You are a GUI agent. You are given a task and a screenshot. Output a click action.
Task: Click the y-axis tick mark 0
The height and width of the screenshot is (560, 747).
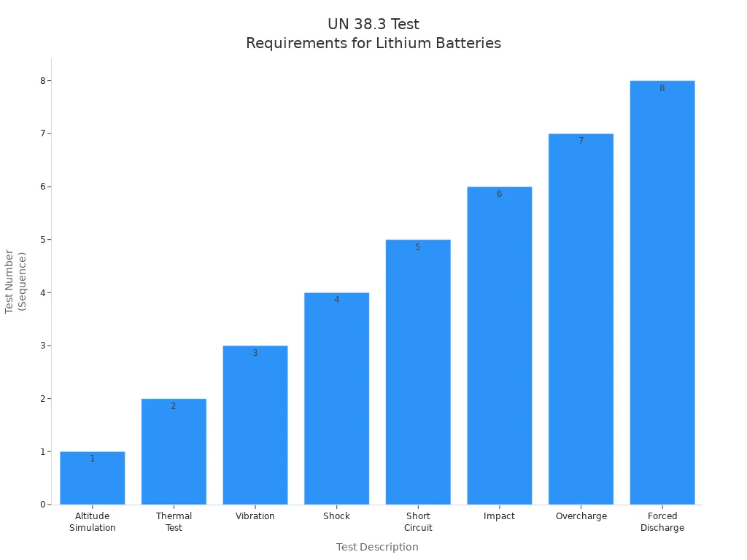[x=47, y=502]
